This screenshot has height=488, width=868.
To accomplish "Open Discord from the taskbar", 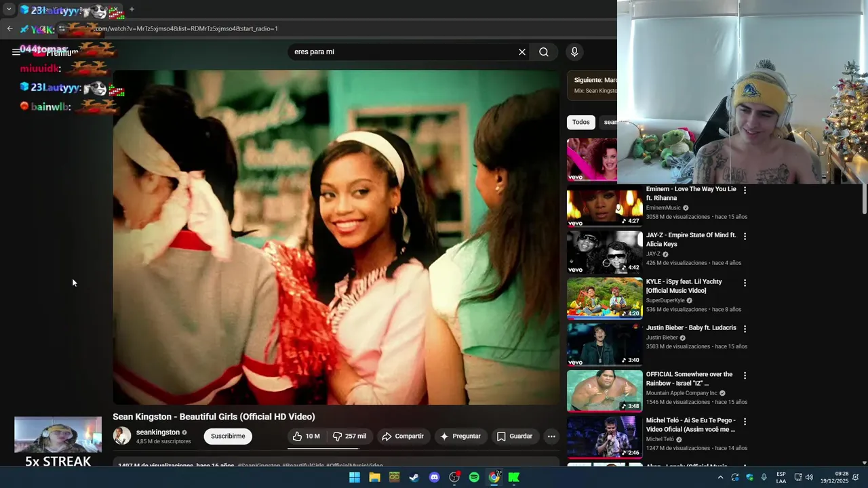I will click(434, 477).
